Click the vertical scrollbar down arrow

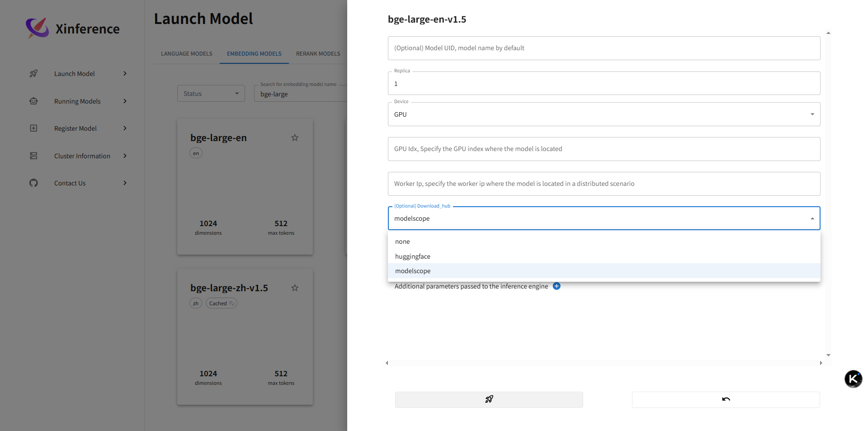(828, 355)
